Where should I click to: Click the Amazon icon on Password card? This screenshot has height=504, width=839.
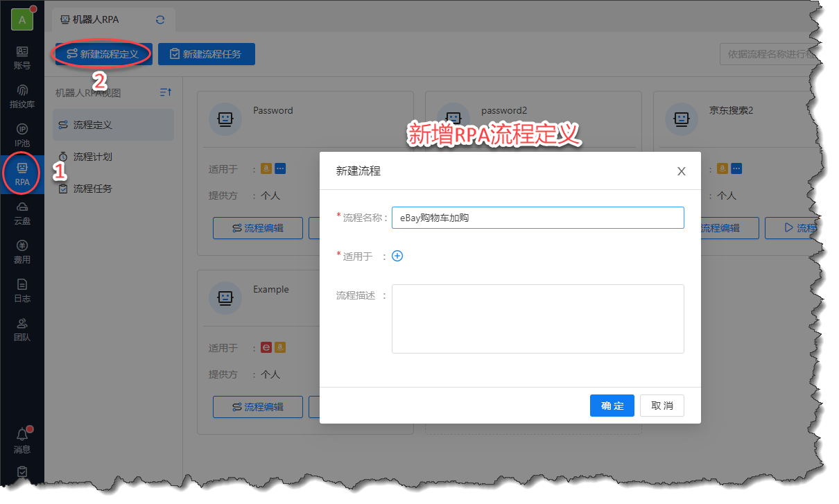(266, 168)
